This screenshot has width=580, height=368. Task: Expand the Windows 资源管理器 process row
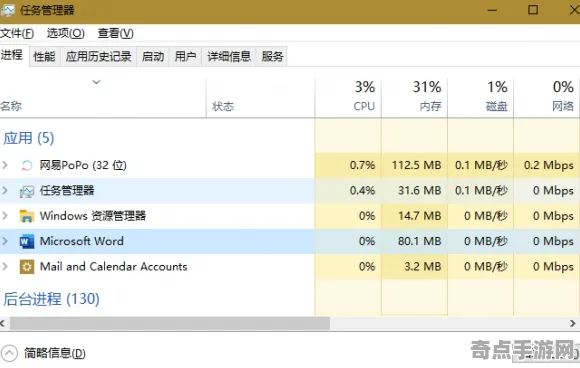[x=5, y=216]
